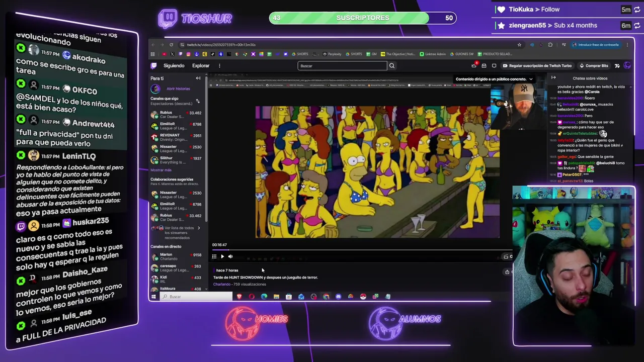Click Mostrar más under followed channels

[x=161, y=170]
